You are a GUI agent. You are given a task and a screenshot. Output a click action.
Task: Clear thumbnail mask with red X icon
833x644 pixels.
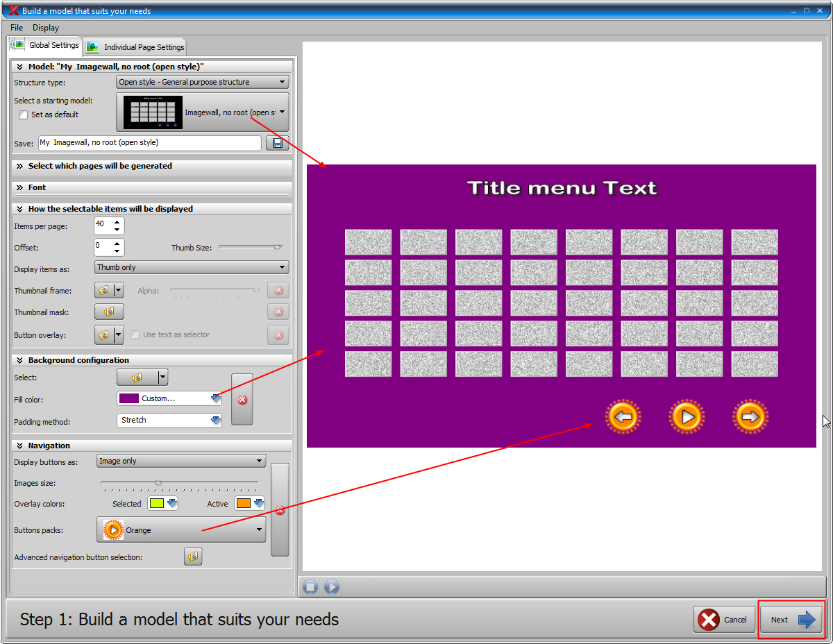278,312
